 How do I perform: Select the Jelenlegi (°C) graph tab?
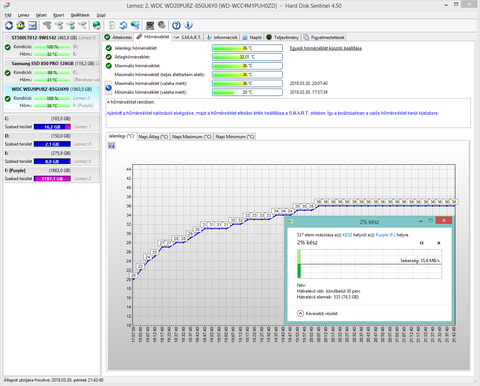(x=121, y=136)
